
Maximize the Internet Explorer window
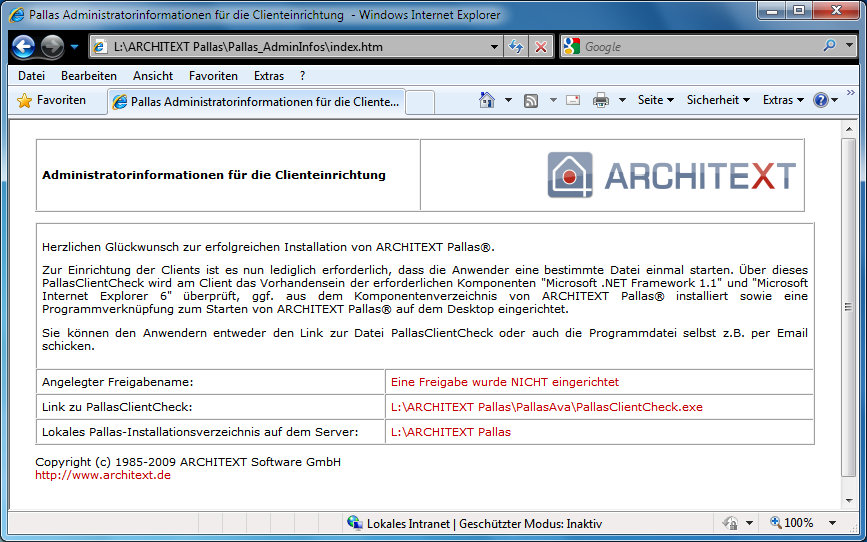[799, 11]
